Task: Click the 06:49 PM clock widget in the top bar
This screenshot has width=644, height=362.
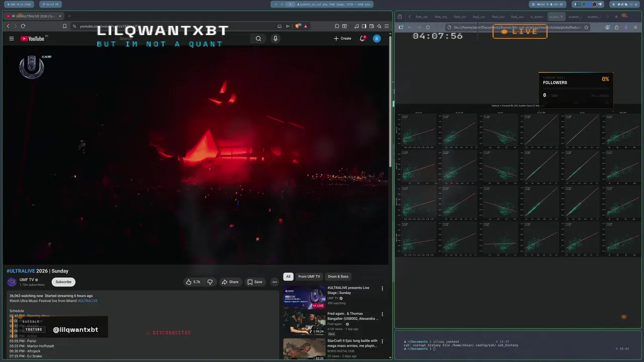Action: (x=51, y=4)
